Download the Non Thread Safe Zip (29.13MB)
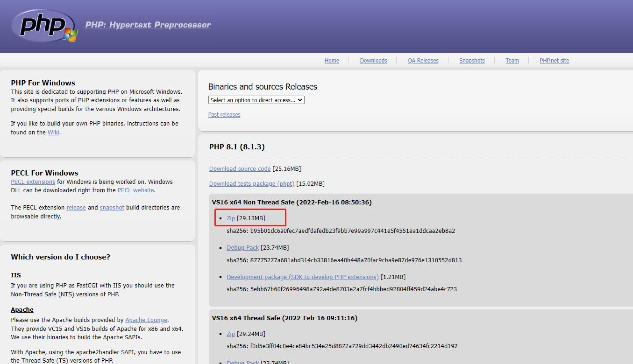The height and width of the screenshot is (364, 633). [231, 218]
